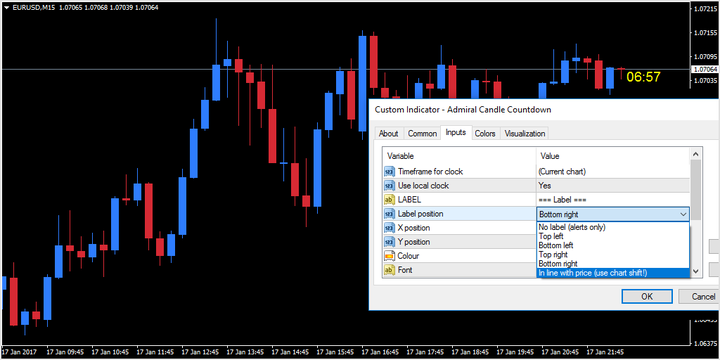Select the 'Timeframe for clock' row name
Viewport: 720px width, 360px height.
[430, 172]
